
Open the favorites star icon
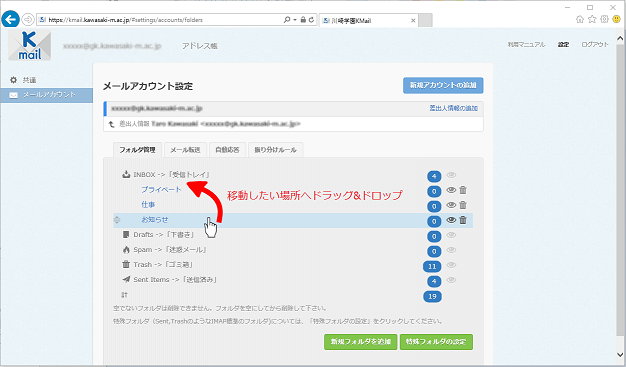592,19
